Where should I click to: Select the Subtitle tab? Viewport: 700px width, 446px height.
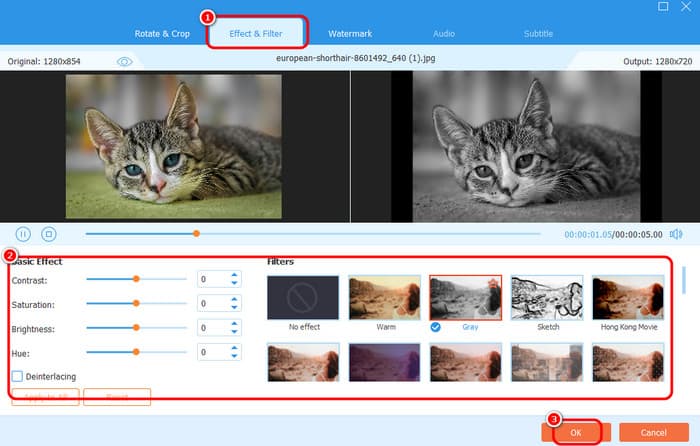pos(538,34)
